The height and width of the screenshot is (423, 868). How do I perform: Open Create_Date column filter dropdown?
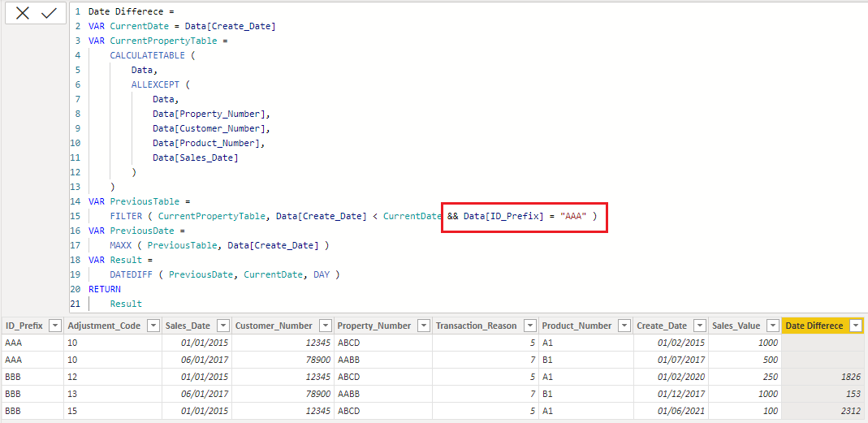click(x=699, y=326)
